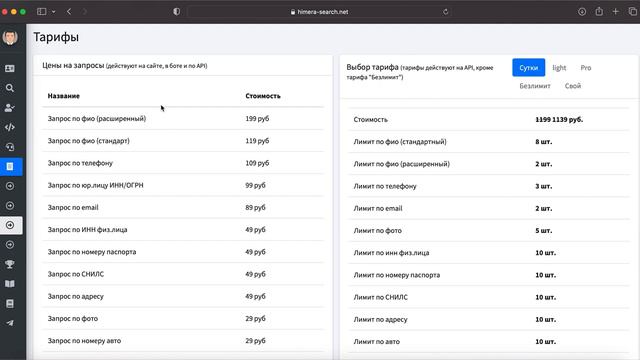This screenshot has width=640, height=360.
Task: Click the himera-search.net address bar
Action: coord(320,12)
